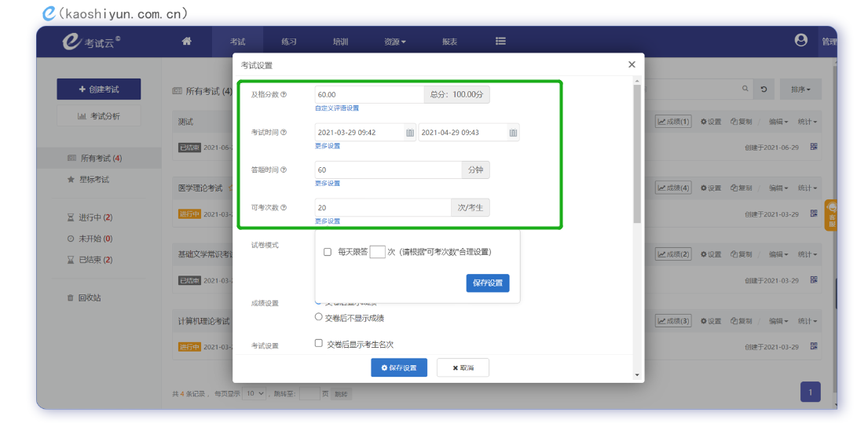Select 交卷后不显示成绩 radio button

[x=318, y=317]
